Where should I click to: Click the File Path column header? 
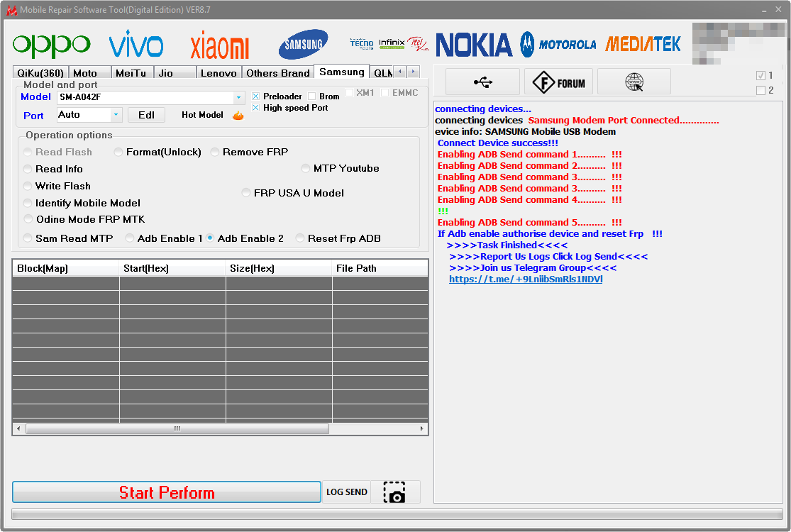380,268
